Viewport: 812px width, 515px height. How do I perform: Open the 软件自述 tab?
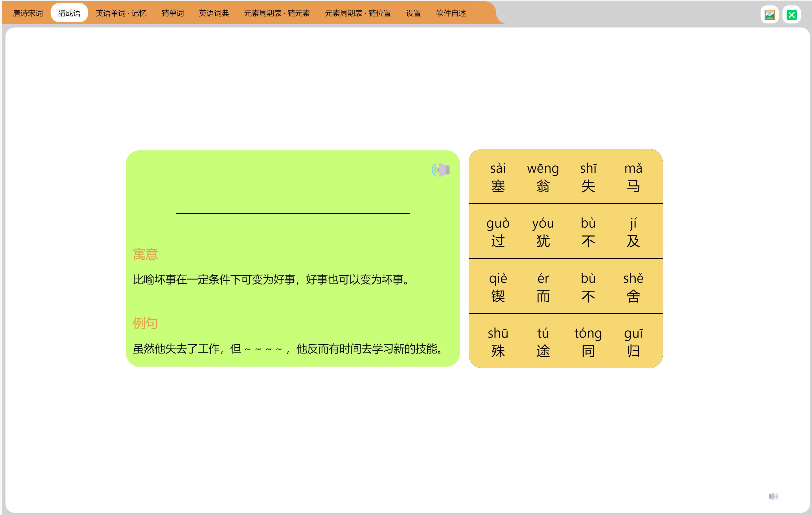[x=451, y=13]
